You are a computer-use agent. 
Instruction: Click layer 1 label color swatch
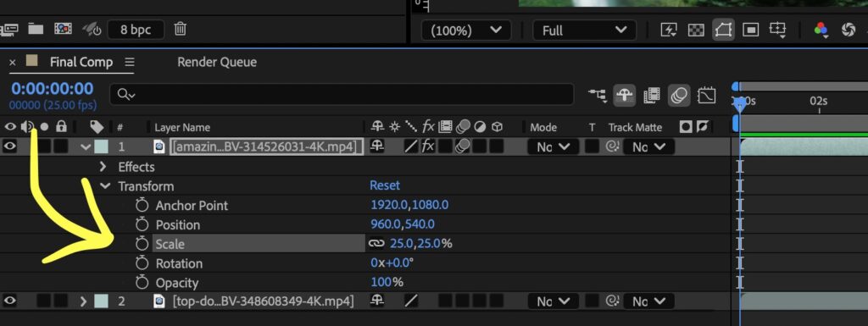pos(102,146)
